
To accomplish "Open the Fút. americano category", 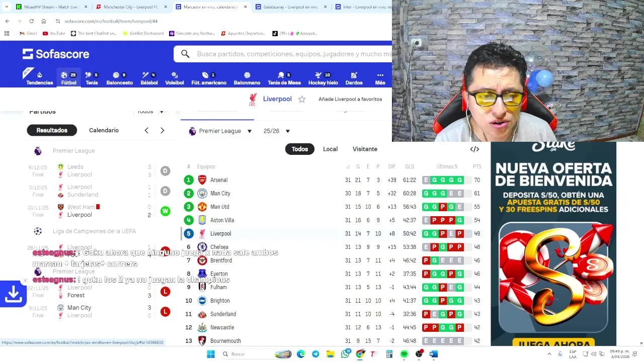I will point(209,78).
